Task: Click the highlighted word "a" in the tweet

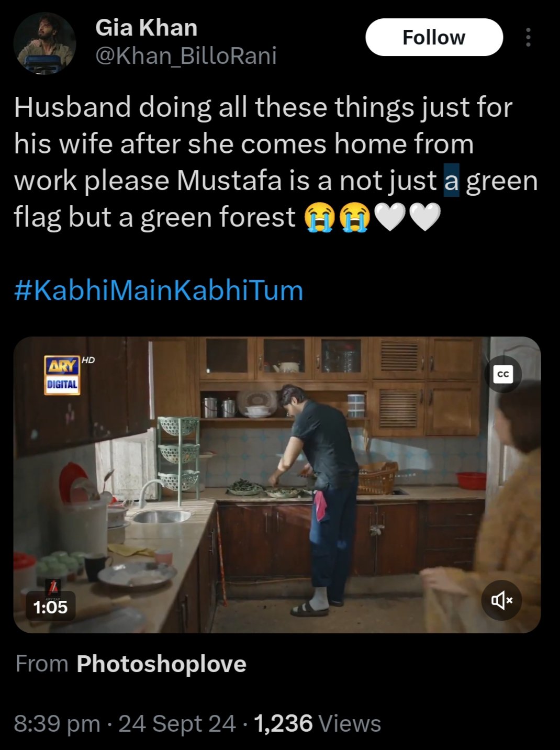Action: [451, 181]
